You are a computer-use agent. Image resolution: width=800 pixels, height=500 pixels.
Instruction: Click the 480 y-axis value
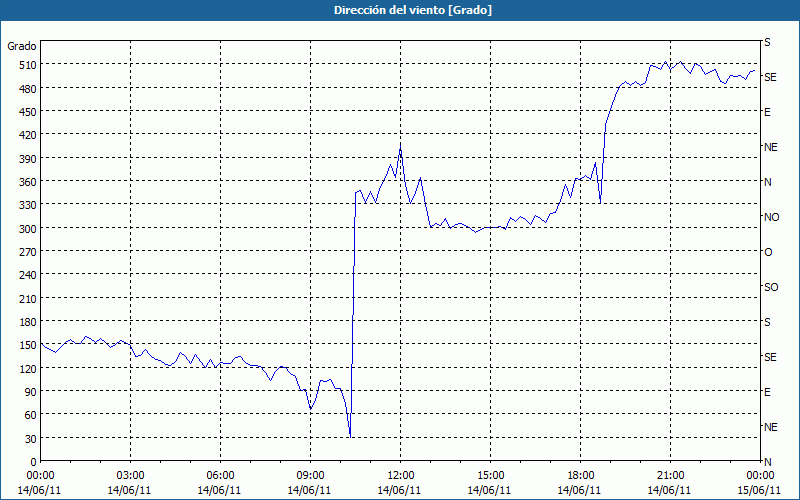[x=29, y=89]
